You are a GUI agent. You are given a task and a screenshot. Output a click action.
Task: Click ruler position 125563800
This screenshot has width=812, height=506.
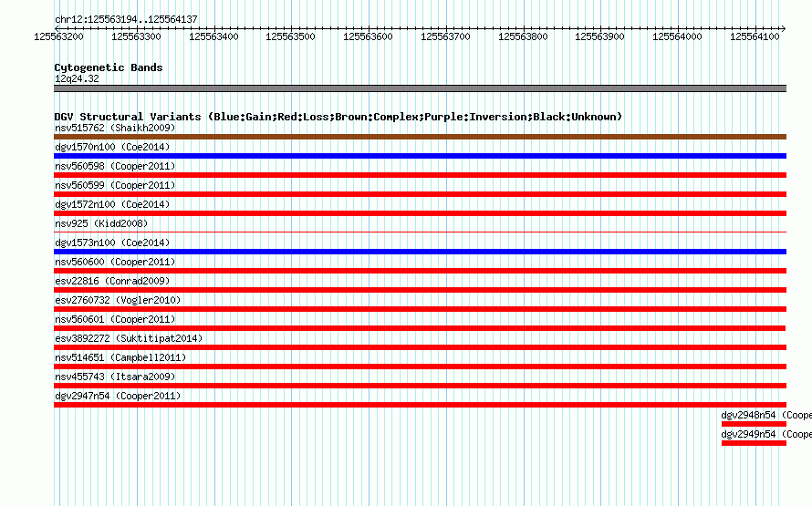[x=523, y=36]
